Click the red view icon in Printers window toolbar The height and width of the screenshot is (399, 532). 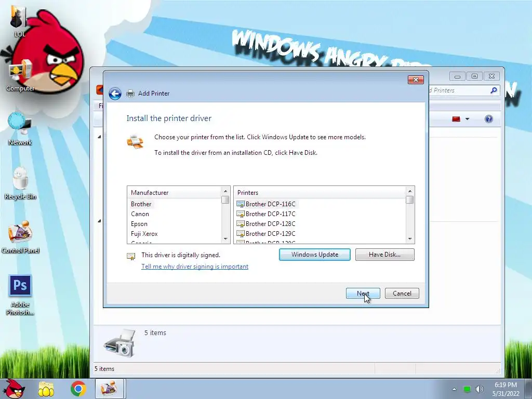tap(456, 119)
